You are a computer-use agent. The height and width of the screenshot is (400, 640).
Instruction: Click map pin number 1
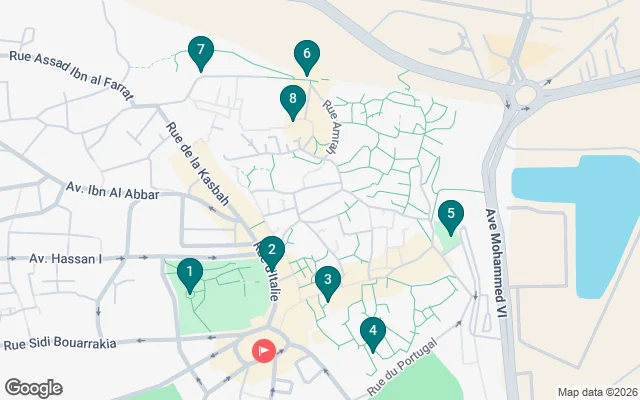click(190, 275)
